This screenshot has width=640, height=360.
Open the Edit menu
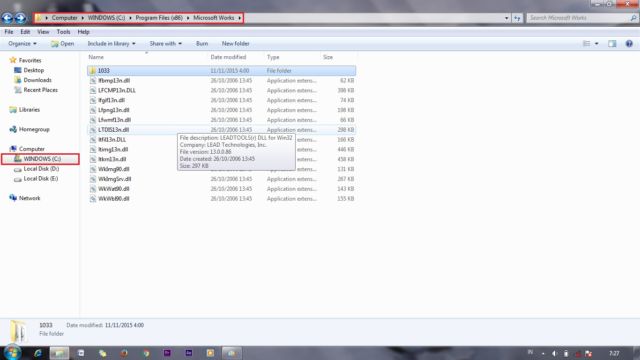pos(25,32)
